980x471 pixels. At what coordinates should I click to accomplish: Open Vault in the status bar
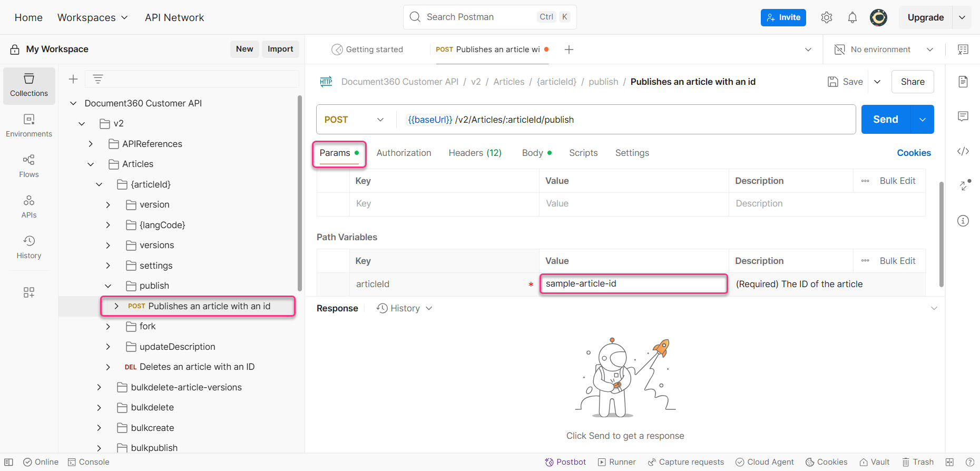point(875,462)
